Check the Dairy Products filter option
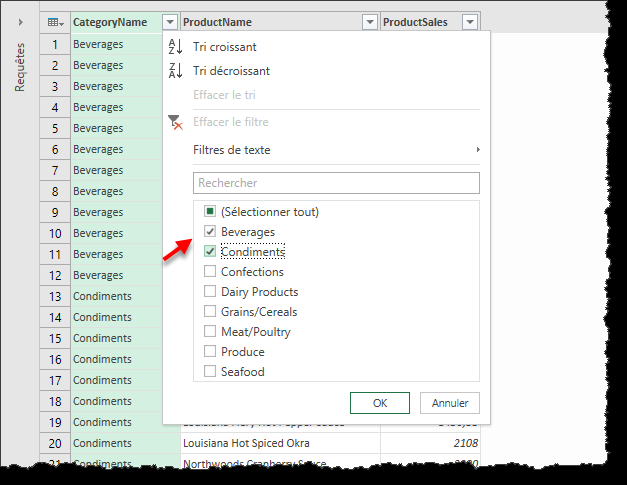 [210, 292]
